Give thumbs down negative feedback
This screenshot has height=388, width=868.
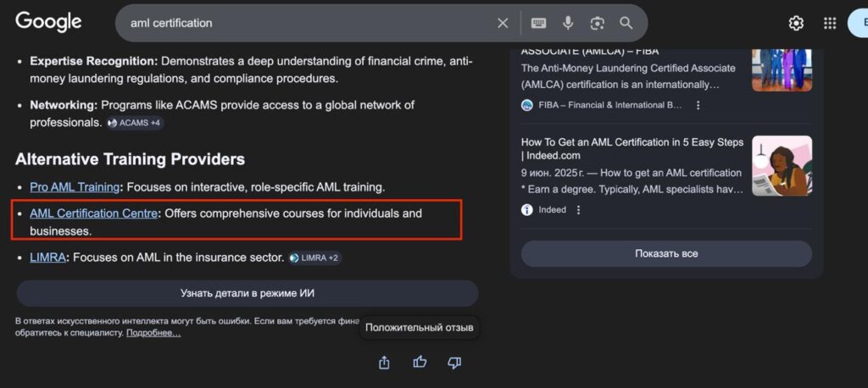tap(454, 363)
